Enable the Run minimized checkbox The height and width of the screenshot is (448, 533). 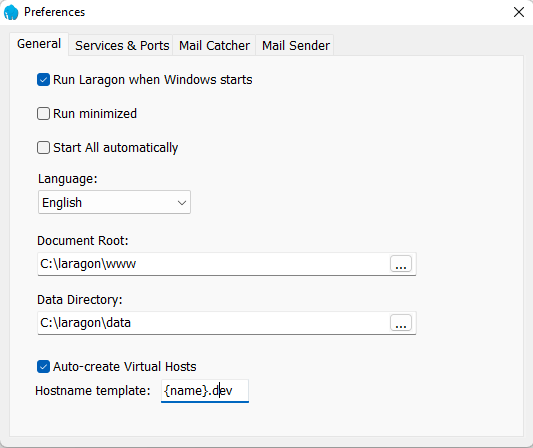pyautogui.click(x=44, y=114)
